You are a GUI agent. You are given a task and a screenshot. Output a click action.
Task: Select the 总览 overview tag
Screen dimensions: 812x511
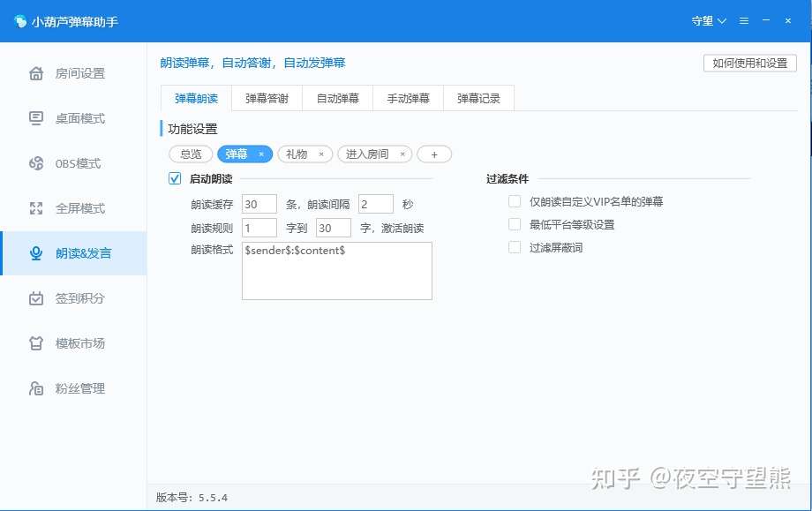pyautogui.click(x=190, y=154)
